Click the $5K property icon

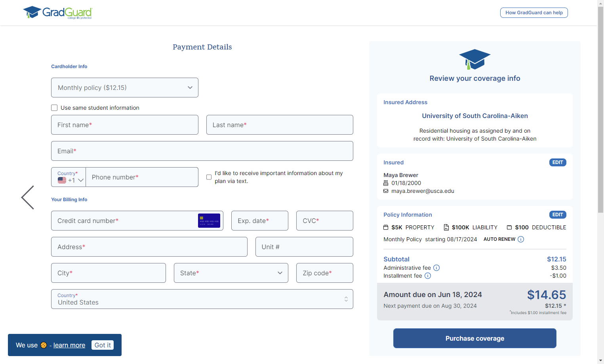click(386, 227)
